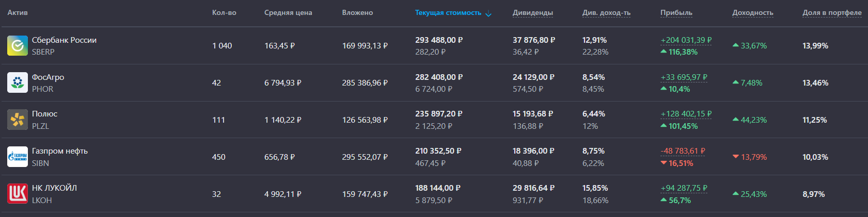Click the loss value -48 783,61 ₽

pos(683,151)
